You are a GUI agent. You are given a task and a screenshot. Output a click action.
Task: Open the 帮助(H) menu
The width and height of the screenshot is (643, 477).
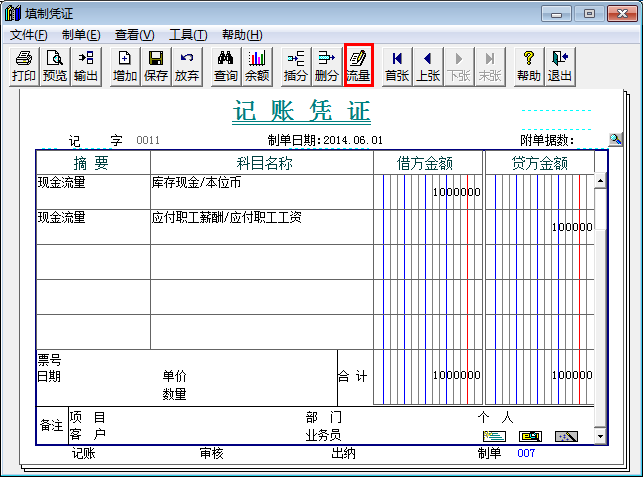click(242, 35)
